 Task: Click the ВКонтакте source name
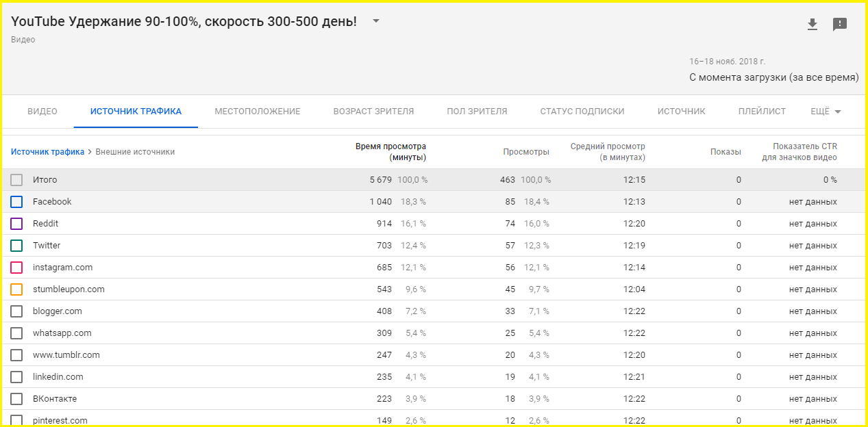coord(55,399)
